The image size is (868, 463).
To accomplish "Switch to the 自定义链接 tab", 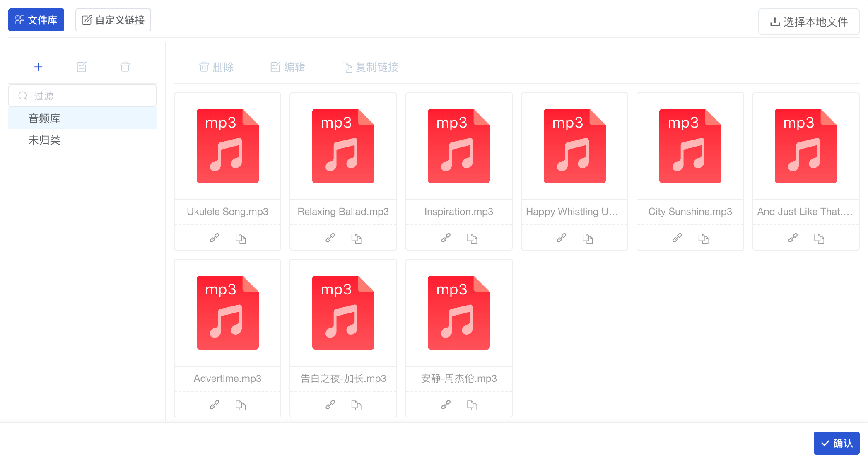I will coord(113,20).
